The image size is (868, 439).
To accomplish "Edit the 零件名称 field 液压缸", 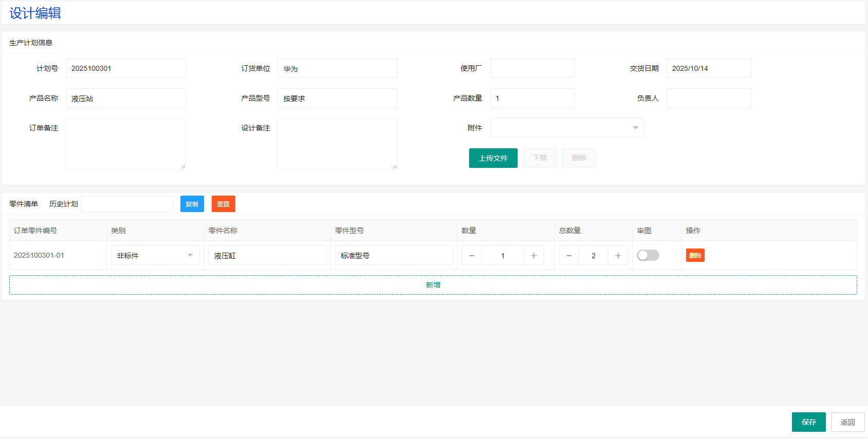I will click(x=267, y=255).
